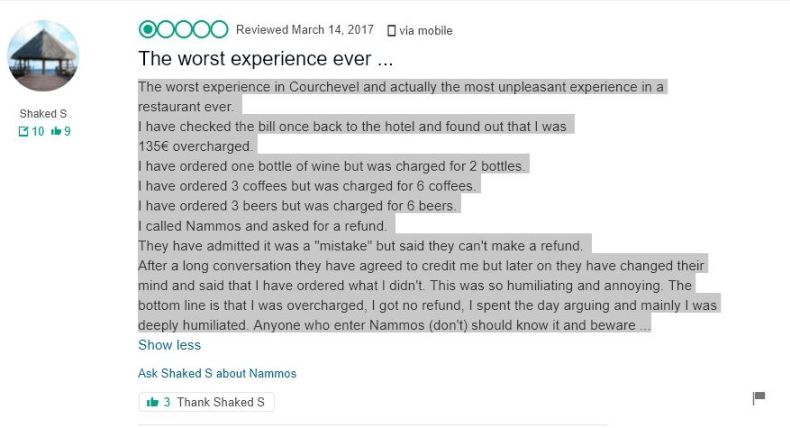
Task: Open Shaked S profile avatar picture
Action: point(43,56)
